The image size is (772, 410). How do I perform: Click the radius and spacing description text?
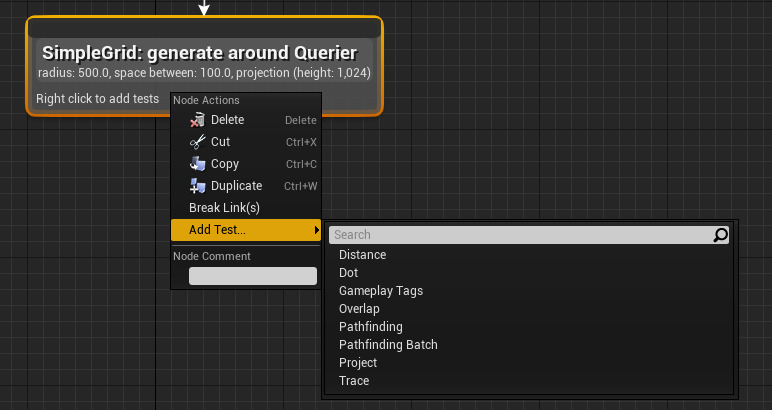point(204,73)
